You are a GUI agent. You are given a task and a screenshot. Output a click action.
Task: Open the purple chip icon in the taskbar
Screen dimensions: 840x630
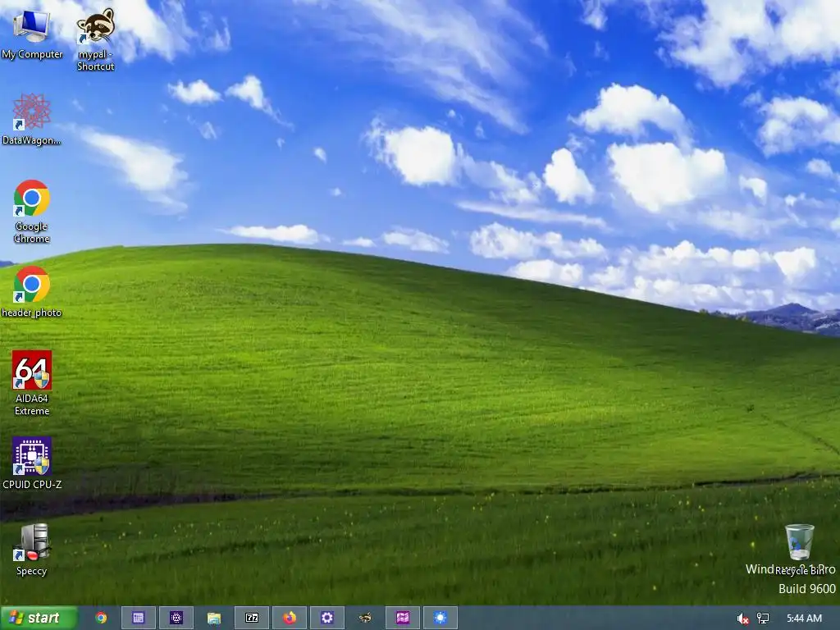point(176,618)
